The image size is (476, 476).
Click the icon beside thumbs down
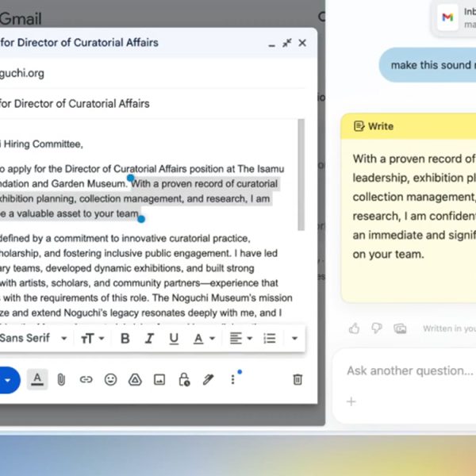coord(400,328)
